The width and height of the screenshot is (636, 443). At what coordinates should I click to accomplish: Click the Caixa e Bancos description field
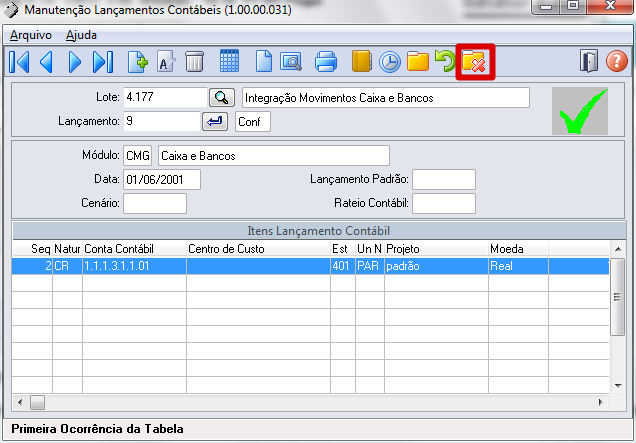pos(274,156)
